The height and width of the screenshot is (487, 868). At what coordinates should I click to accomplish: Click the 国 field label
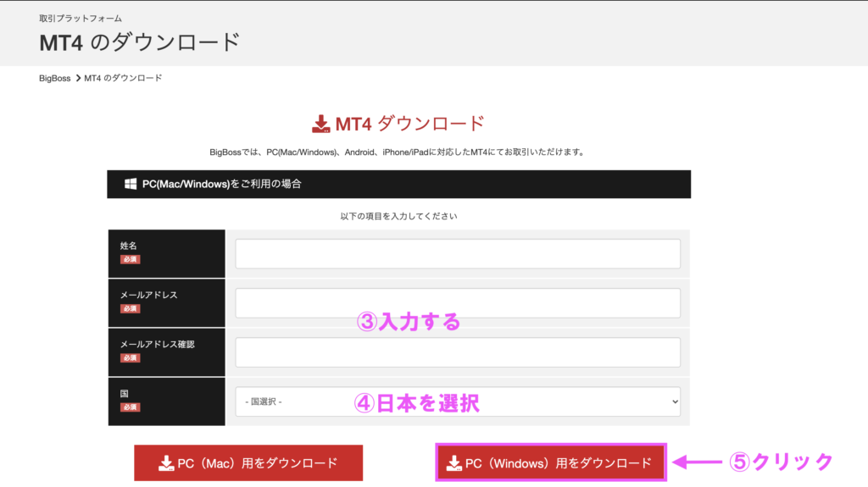125,394
